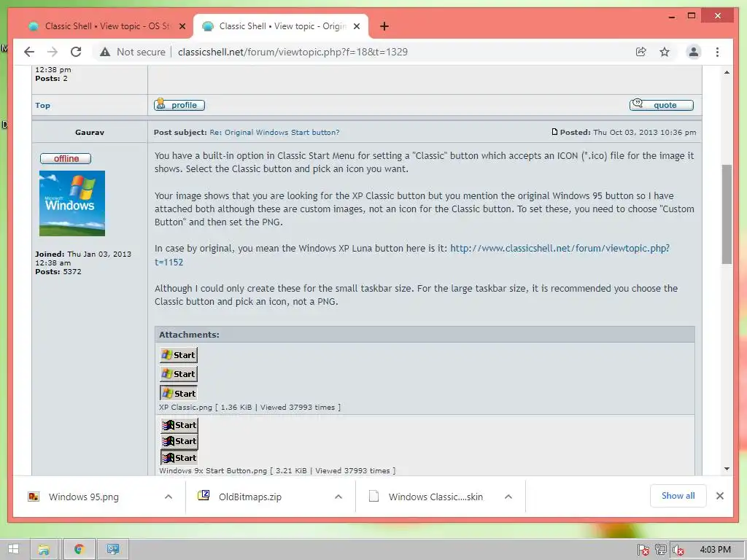The width and height of the screenshot is (747, 560).
Task: Go back to the previous page
Action: (x=29, y=52)
